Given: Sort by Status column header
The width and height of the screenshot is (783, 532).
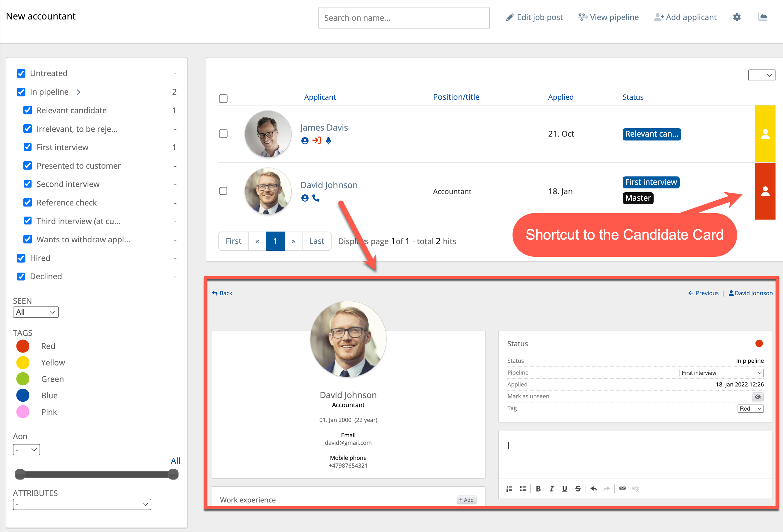Looking at the screenshot, I should (x=633, y=97).
